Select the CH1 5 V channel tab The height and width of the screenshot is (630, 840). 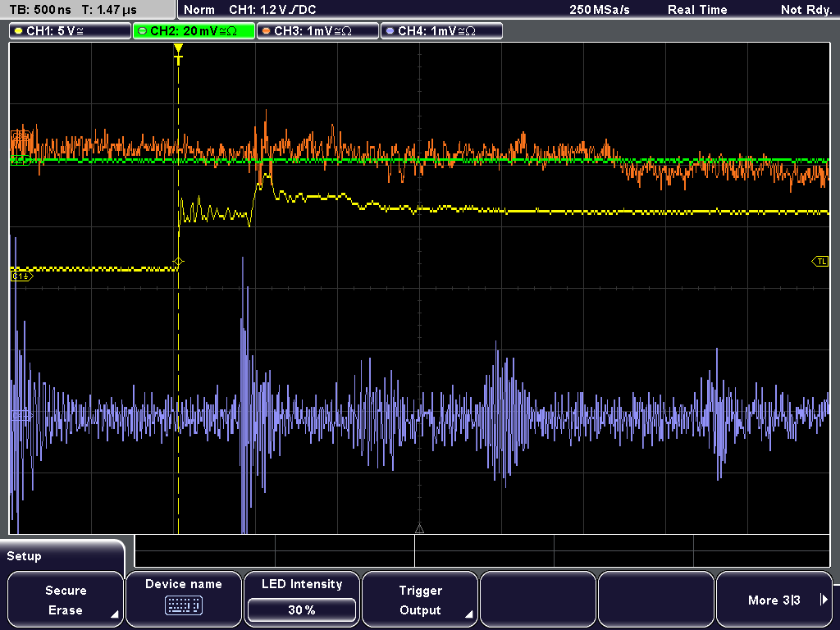(71, 31)
